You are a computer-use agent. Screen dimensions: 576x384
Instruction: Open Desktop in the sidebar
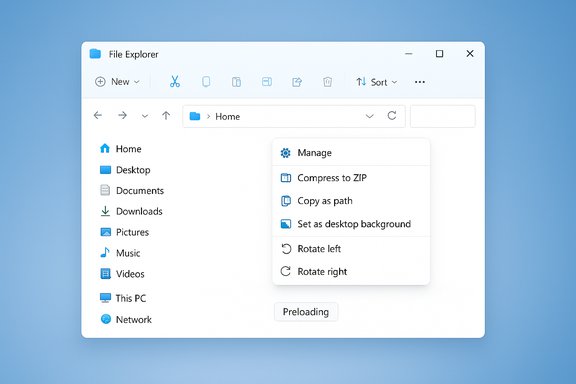click(x=125, y=170)
